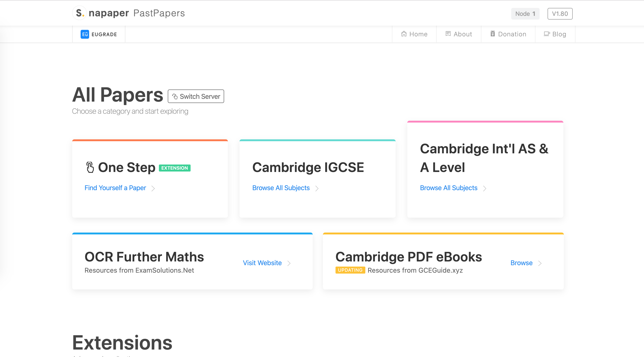Open the About menu item
Viewport: 644px width, 357px height.
coord(459,34)
